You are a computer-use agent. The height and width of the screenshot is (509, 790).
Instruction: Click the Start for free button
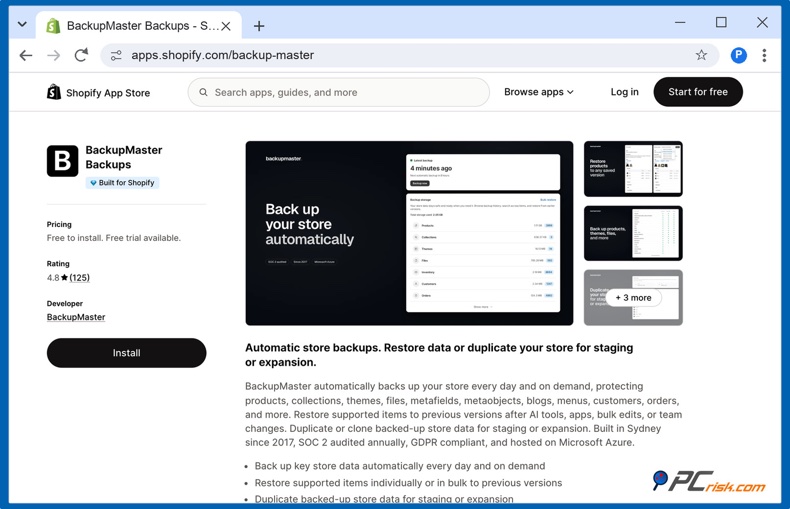coord(698,92)
